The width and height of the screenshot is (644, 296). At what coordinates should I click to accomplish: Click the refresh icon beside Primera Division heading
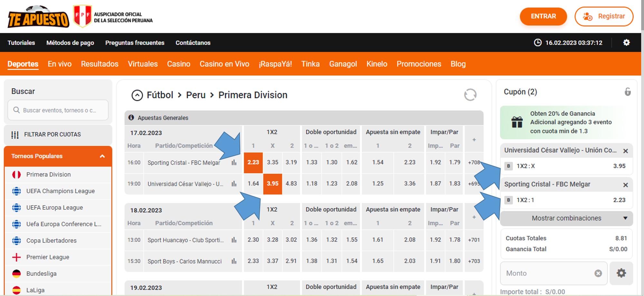(x=470, y=95)
